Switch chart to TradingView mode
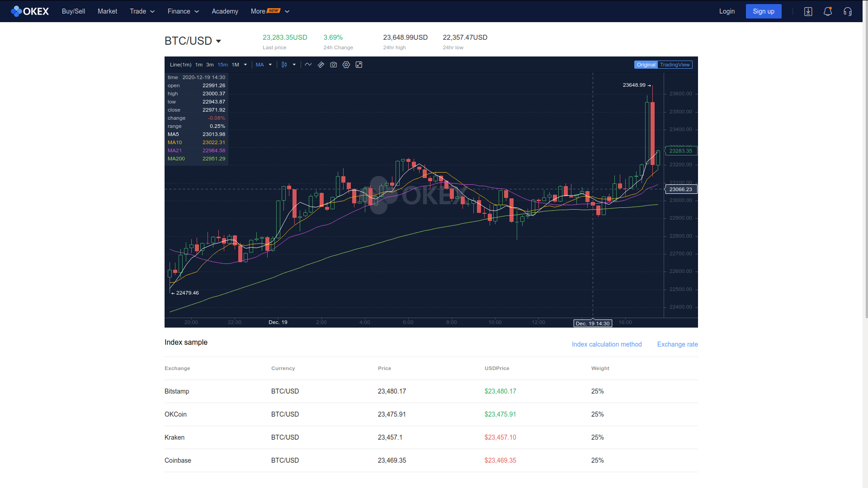The height and width of the screenshot is (488, 868). click(x=675, y=65)
